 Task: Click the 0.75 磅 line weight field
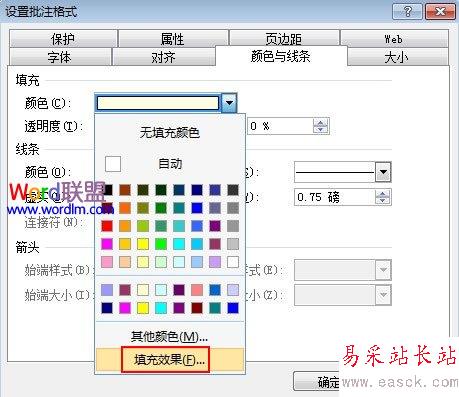point(335,197)
